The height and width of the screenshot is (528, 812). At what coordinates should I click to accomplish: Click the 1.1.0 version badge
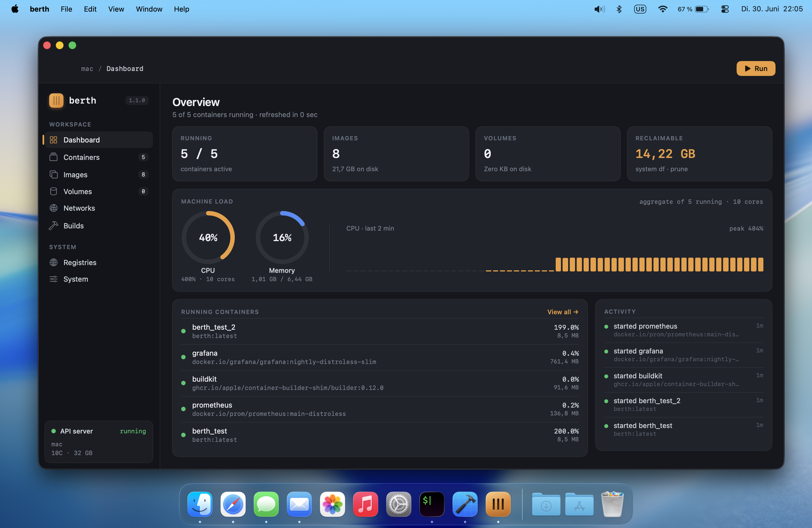click(x=137, y=100)
